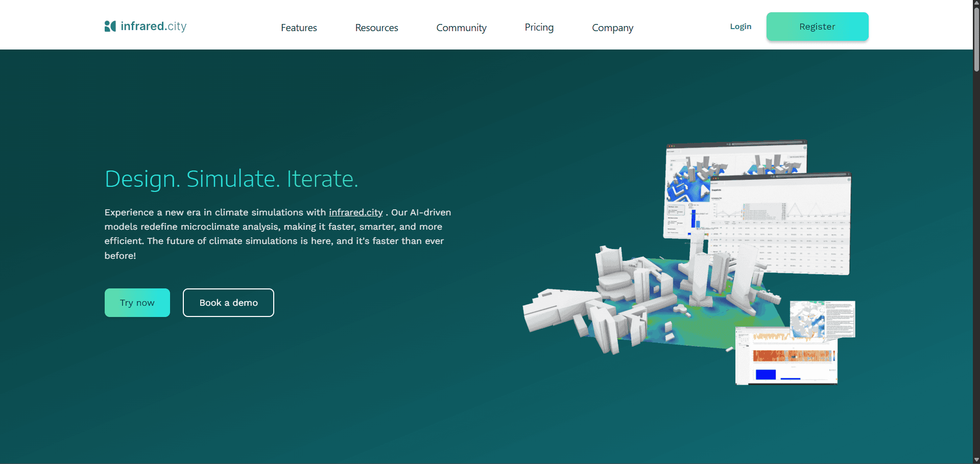This screenshot has height=464, width=980.
Task: Select the Book a demo button
Action: click(228, 303)
